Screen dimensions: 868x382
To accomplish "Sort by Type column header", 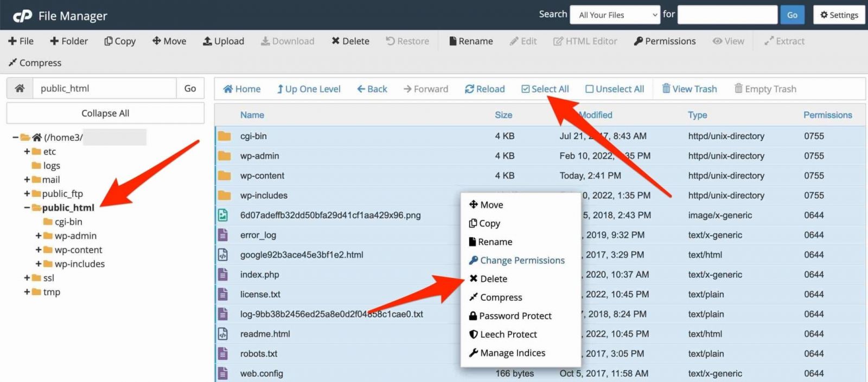I will (698, 115).
